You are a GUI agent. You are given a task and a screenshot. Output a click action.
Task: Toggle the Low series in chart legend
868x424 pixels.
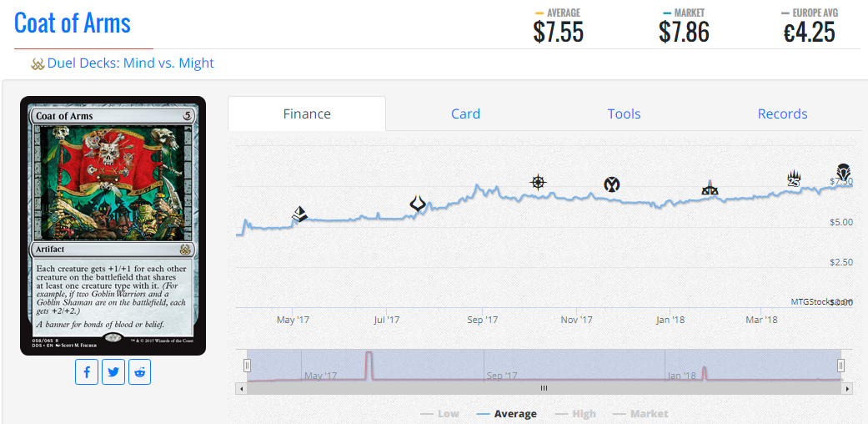pos(439,413)
